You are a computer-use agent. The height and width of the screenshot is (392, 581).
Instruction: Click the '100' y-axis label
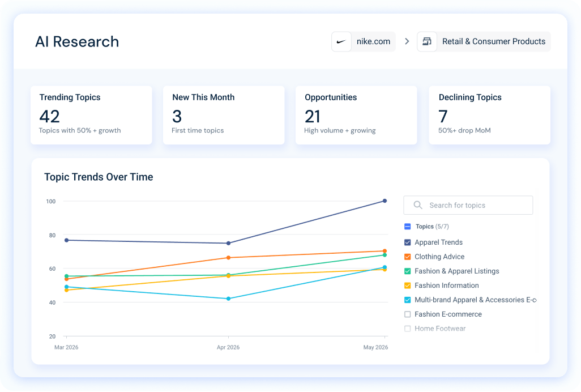point(51,201)
